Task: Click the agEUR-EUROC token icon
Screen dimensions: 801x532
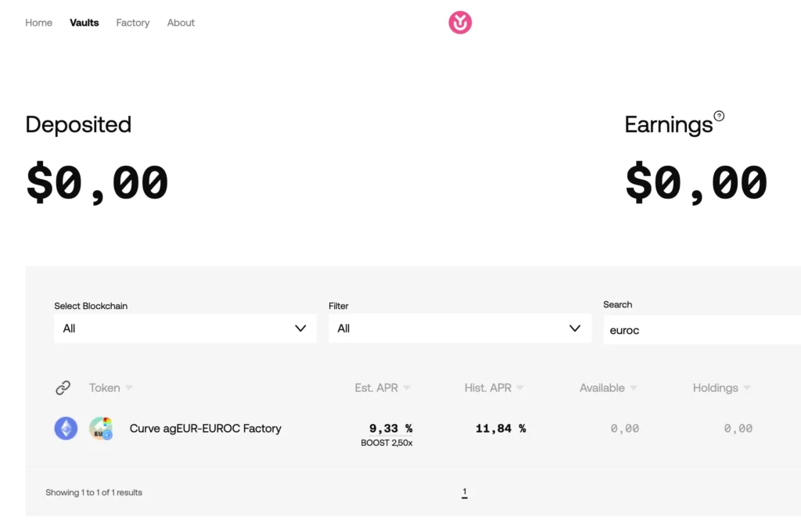Action: tap(101, 428)
